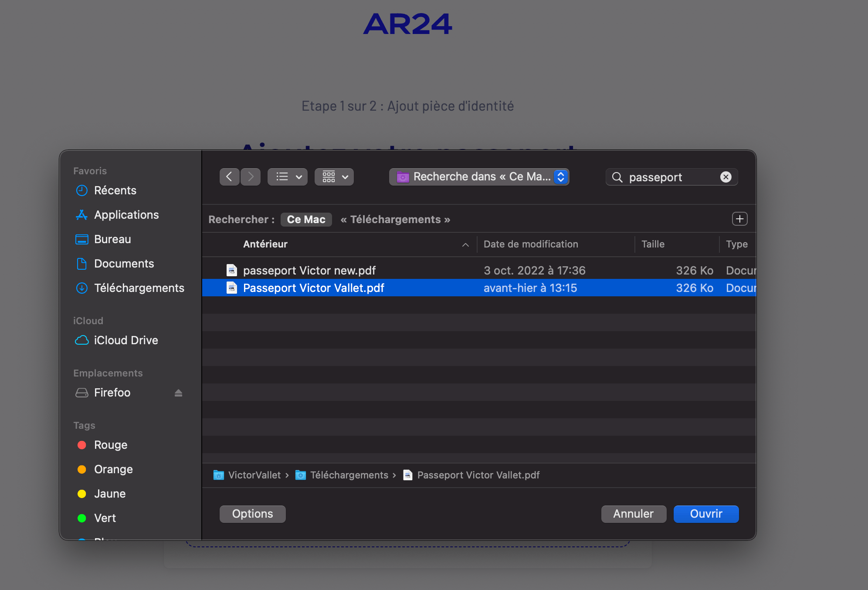
Task: Sort by the 'Antérieur' column header
Action: point(265,244)
